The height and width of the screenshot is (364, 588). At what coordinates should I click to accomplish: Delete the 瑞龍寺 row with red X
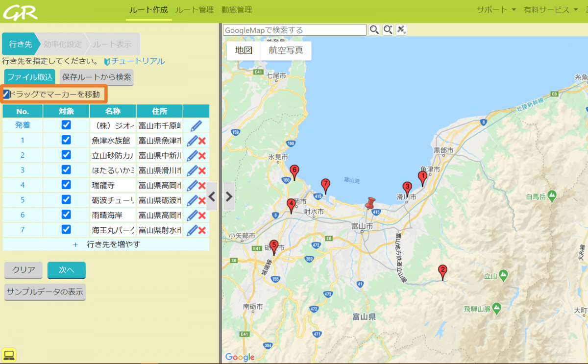202,186
